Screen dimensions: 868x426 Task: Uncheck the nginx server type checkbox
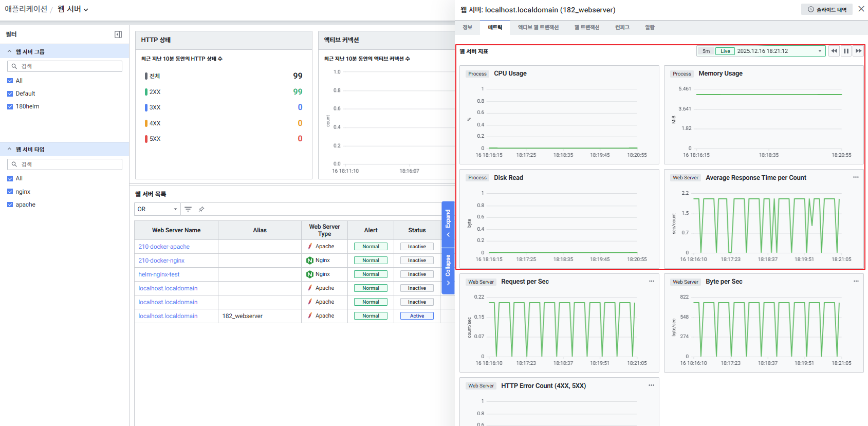tap(10, 192)
